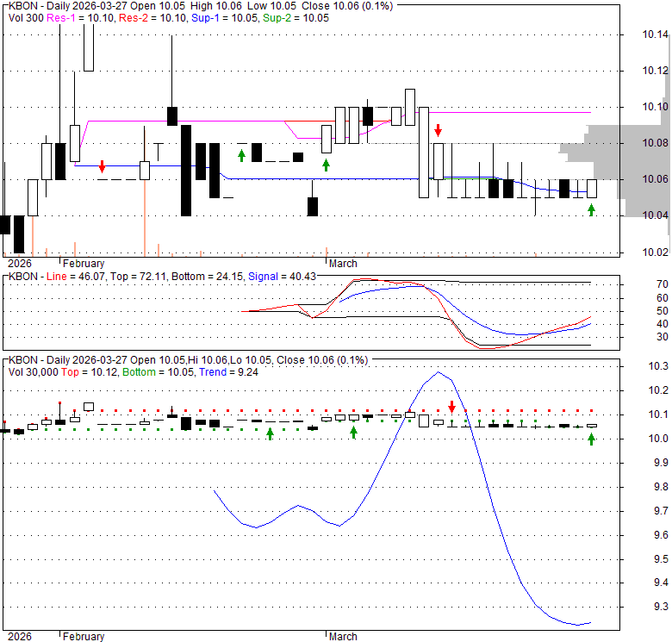Screen dimensions: 672x642
Task: Click the 10.02 price axis label
Action: pyautogui.click(x=656, y=252)
